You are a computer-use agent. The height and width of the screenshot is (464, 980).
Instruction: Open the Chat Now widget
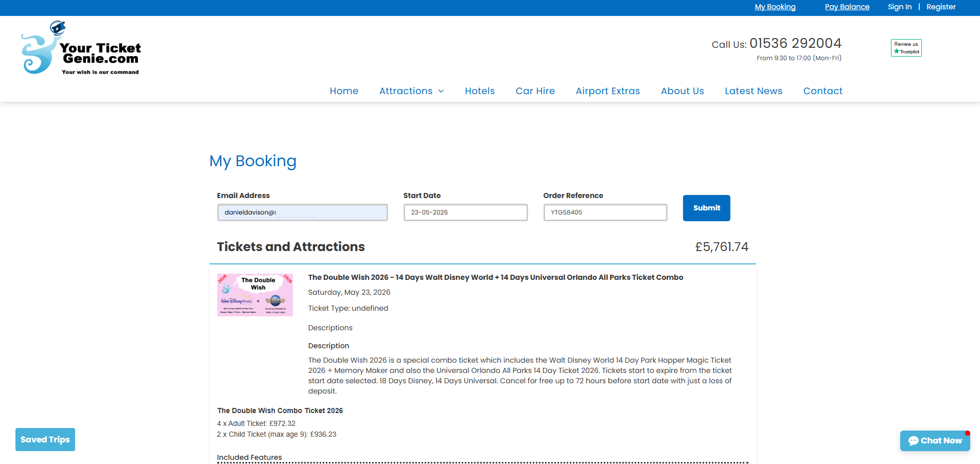[x=935, y=440]
